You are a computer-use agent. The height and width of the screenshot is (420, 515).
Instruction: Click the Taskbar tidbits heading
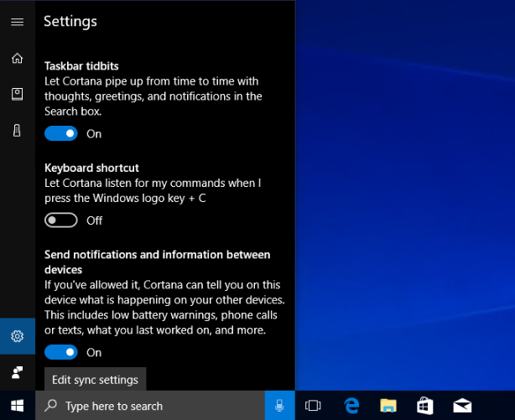[x=81, y=66]
